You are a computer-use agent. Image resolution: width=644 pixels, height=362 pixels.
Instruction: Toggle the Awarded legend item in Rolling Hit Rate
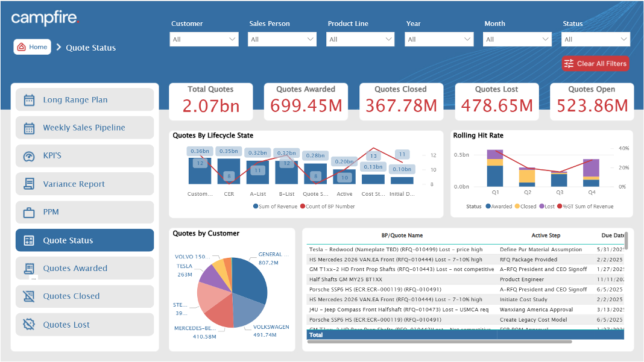501,207
